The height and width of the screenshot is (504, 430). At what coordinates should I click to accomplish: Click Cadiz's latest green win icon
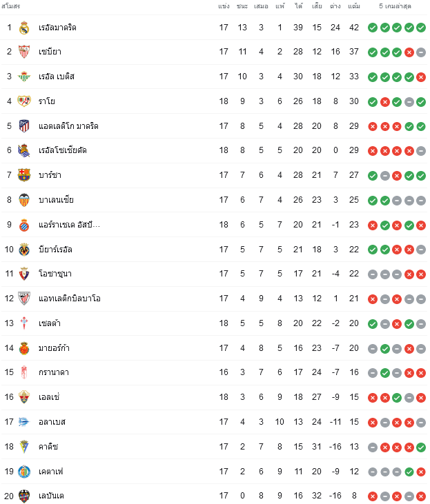pos(421,447)
